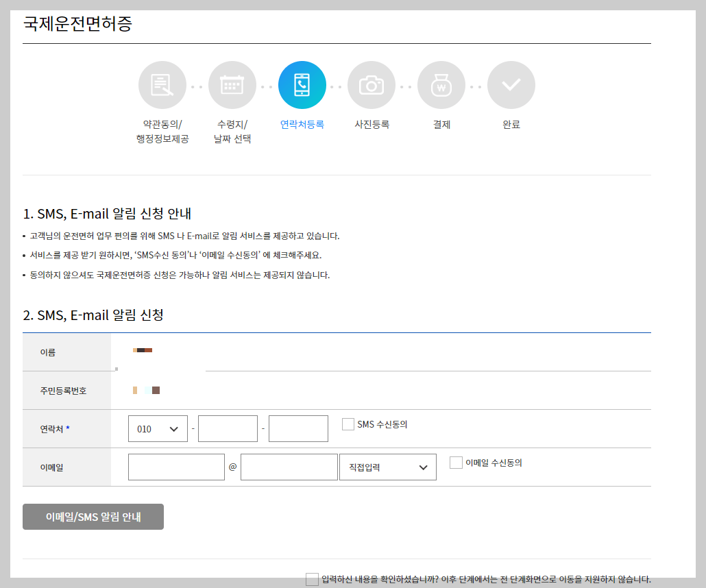Click the 이메일/SMS 알림 안내 button
This screenshot has width=706, height=588.
pos(93,516)
